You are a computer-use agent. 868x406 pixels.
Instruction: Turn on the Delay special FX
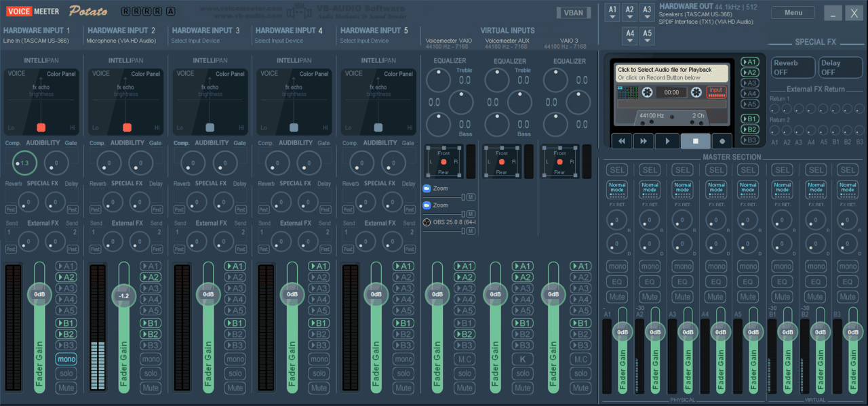pos(840,67)
